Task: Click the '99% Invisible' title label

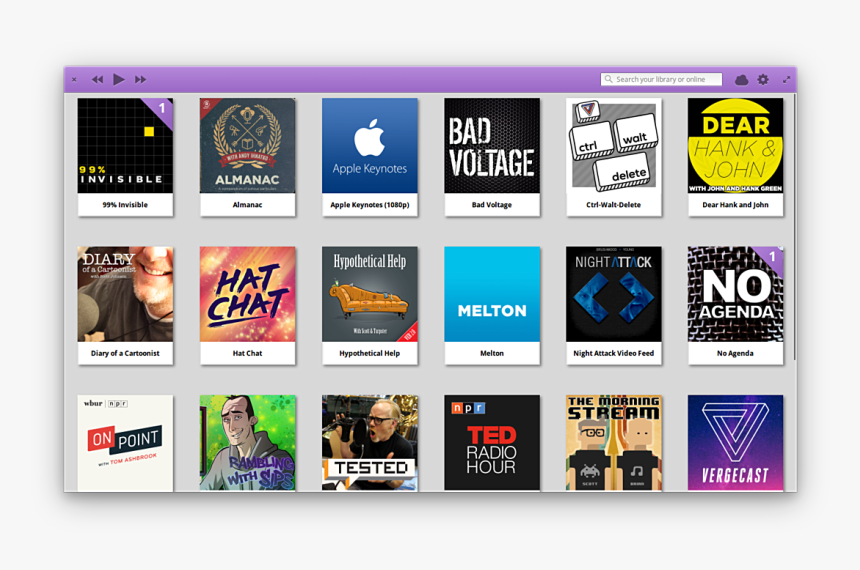Action: (125, 205)
